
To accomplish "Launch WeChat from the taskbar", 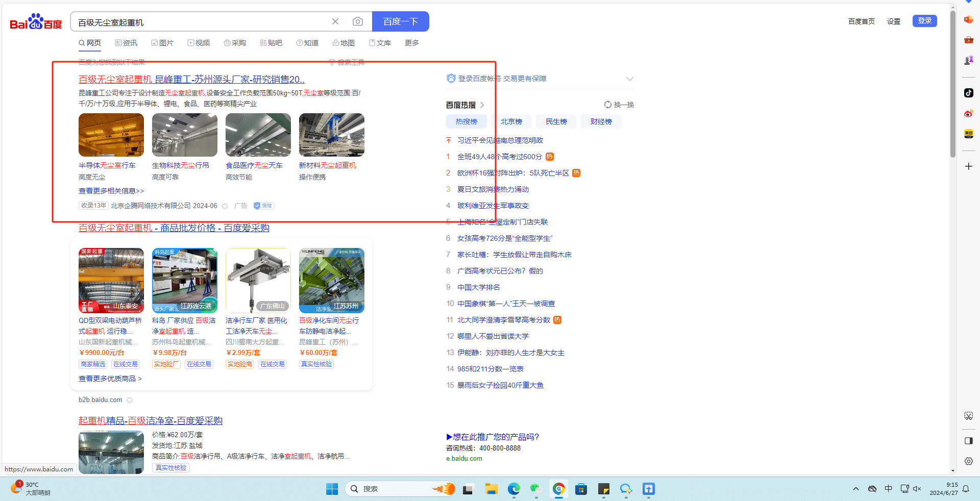I will [x=535, y=489].
